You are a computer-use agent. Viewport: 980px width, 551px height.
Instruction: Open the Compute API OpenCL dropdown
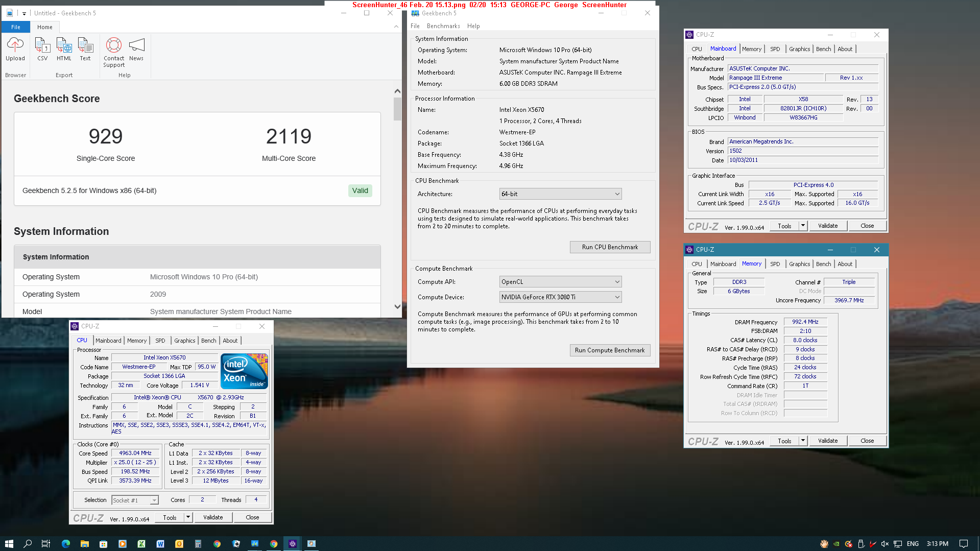tap(560, 282)
